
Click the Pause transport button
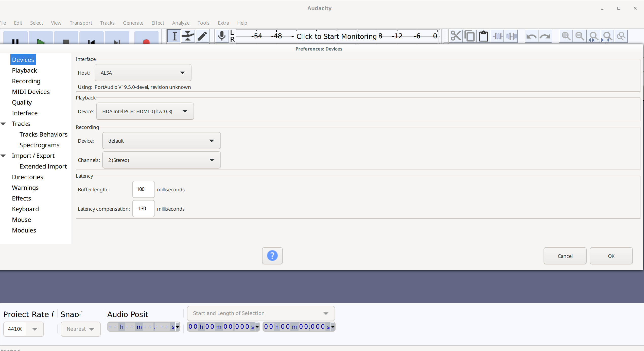15,38
